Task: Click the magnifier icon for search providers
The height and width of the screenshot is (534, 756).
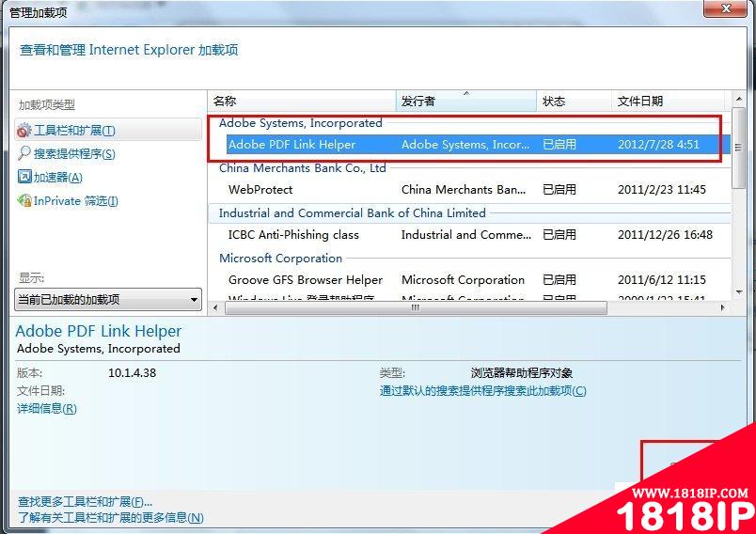Action: pyautogui.click(x=24, y=154)
